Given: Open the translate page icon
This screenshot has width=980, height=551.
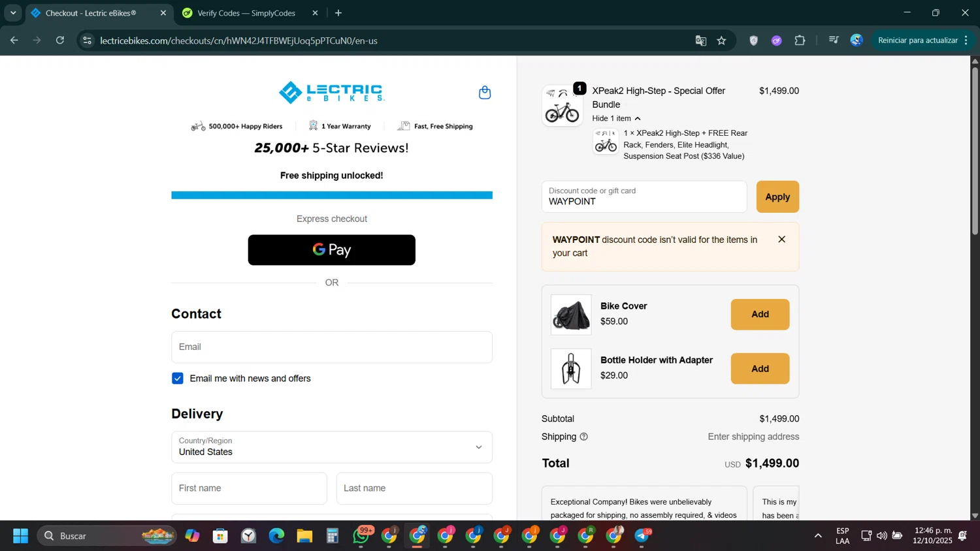Looking at the screenshot, I should pyautogui.click(x=701, y=40).
